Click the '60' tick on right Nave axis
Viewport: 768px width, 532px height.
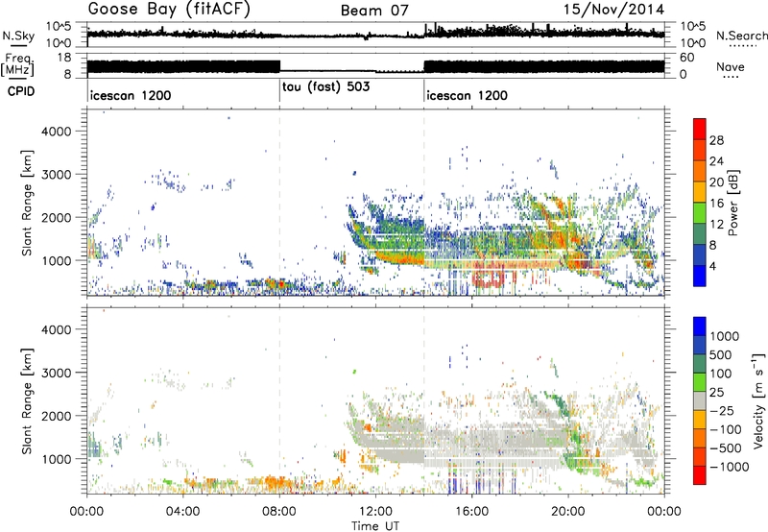(x=686, y=58)
